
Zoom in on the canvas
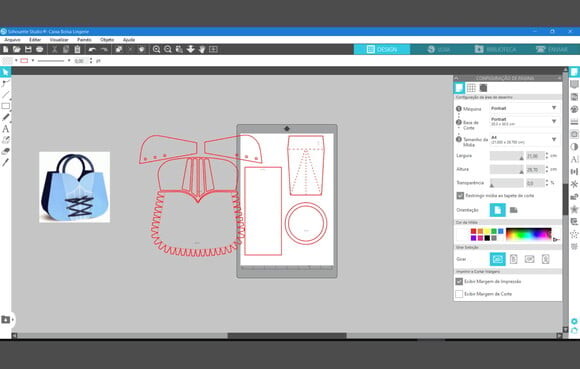point(156,49)
